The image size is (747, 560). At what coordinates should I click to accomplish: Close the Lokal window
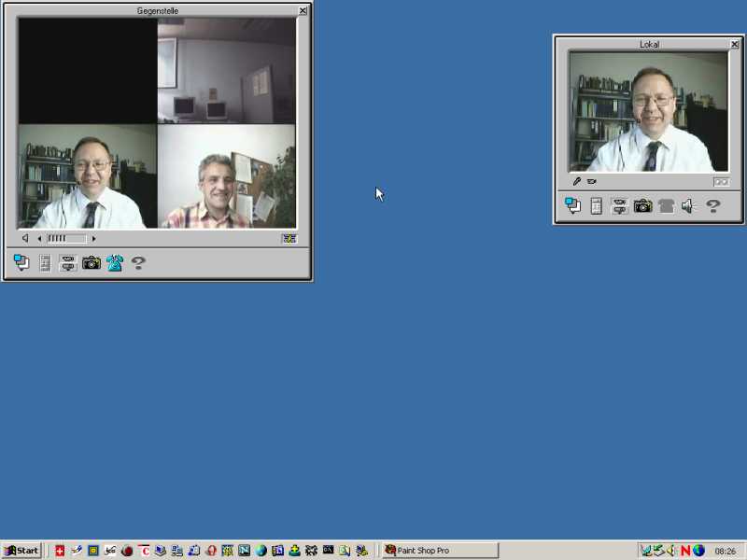735,44
